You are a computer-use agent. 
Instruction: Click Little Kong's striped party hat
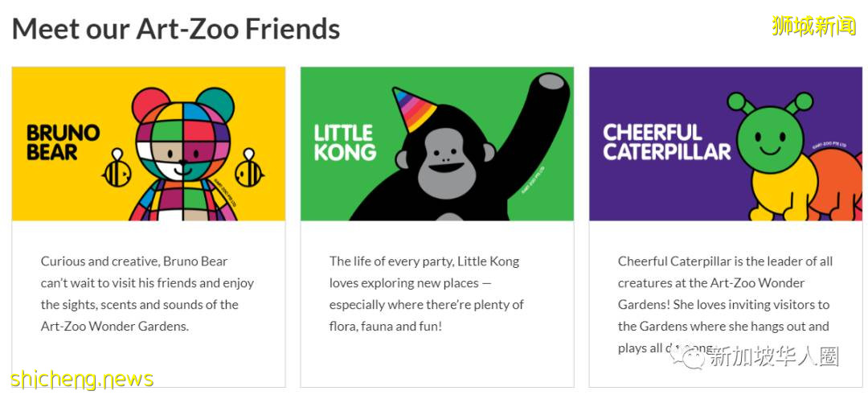pos(416,110)
